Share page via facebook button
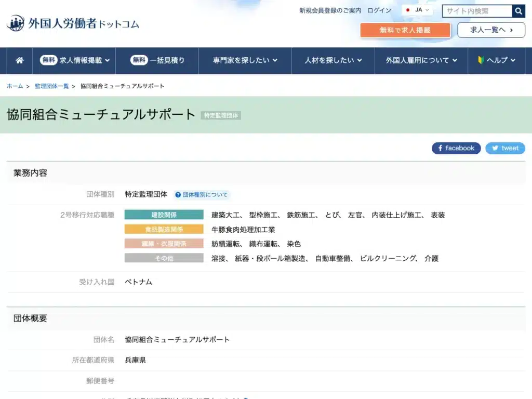532x399 pixels. click(456, 148)
